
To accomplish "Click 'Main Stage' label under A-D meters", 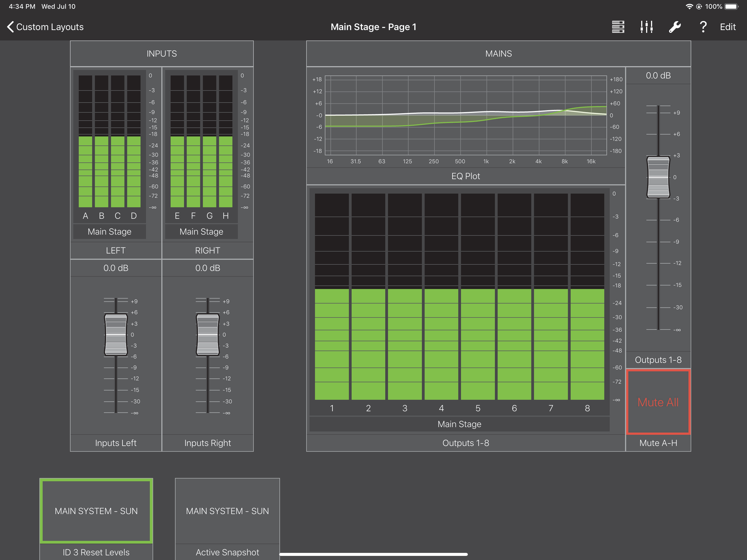I will point(109,231).
